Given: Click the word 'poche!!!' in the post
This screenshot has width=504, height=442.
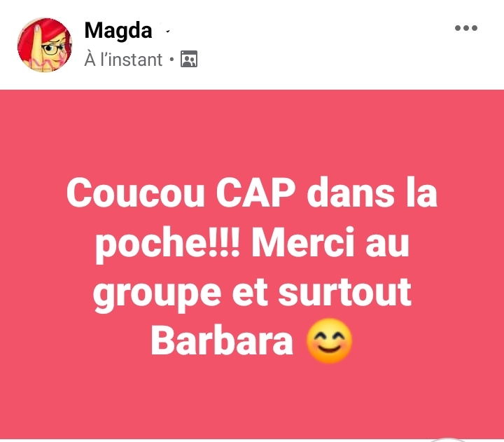Looking at the screenshot, I should click(x=167, y=245).
